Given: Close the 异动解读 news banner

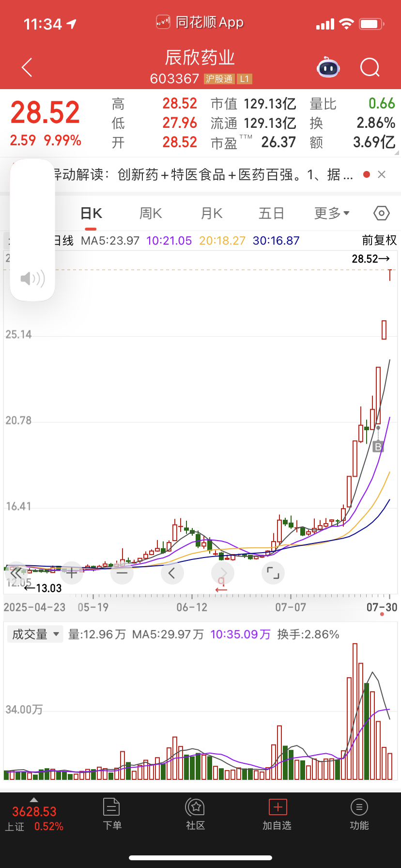Looking at the screenshot, I should (x=382, y=174).
